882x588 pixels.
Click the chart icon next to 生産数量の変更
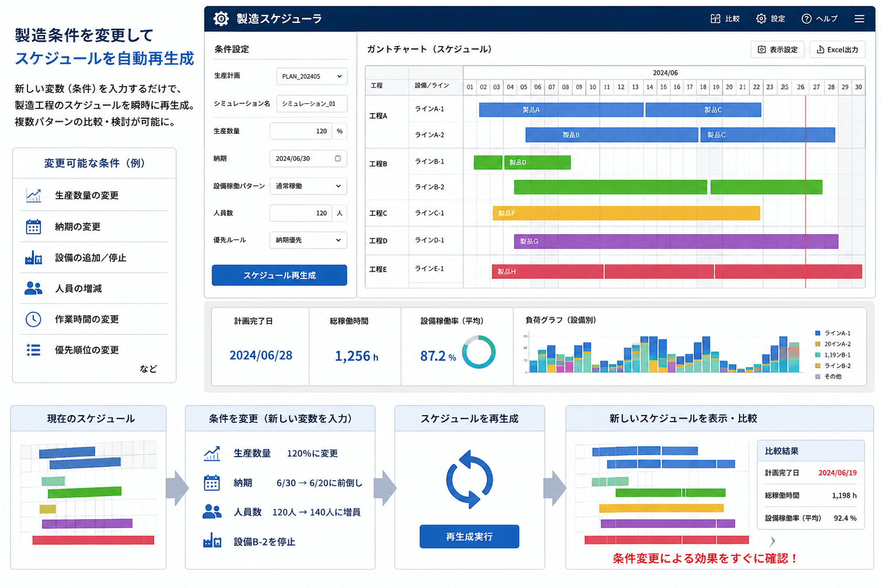[x=33, y=195]
